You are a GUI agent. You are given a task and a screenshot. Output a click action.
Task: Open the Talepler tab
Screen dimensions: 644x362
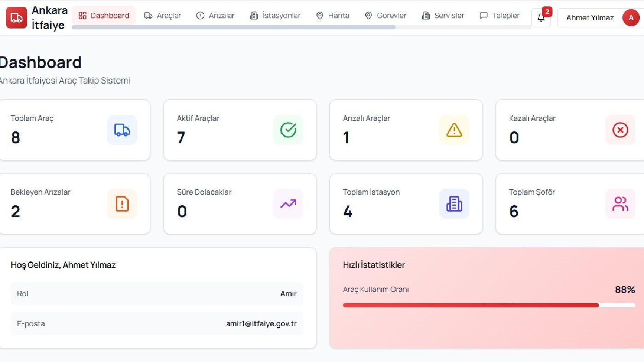tap(499, 16)
